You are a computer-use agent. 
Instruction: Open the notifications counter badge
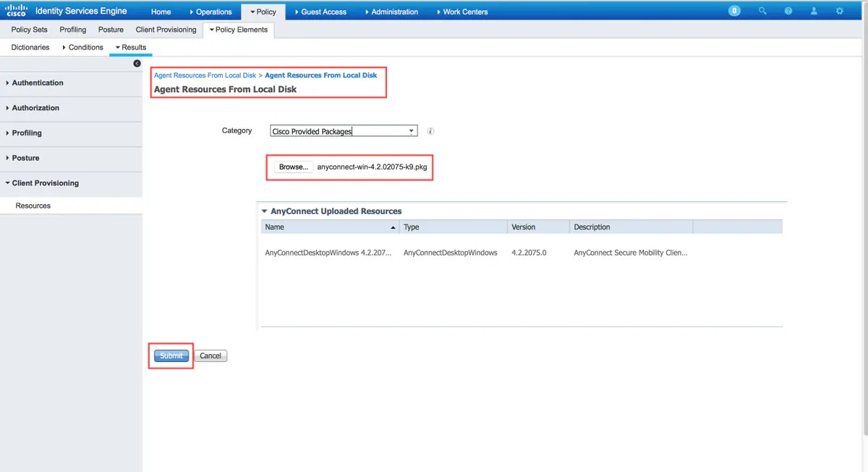coord(735,11)
